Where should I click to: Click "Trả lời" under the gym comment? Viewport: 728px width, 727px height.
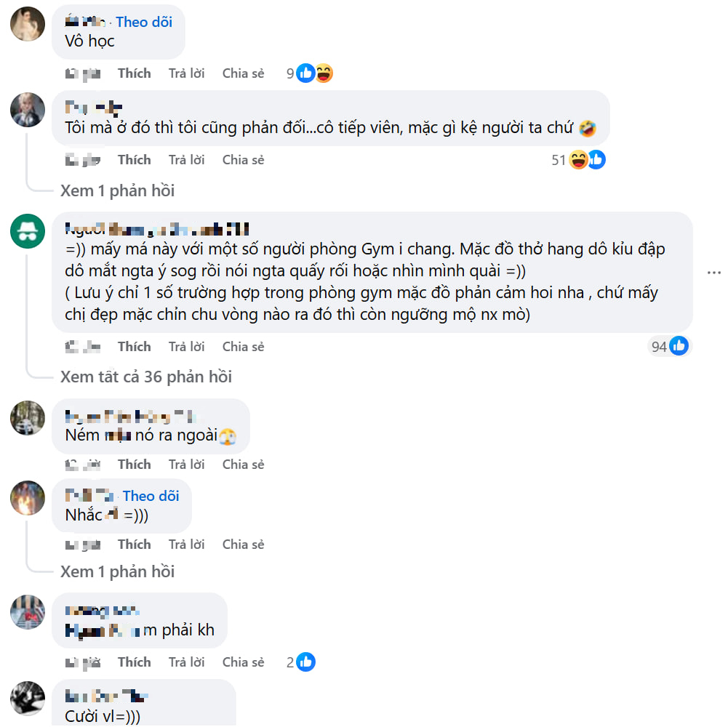tap(187, 346)
